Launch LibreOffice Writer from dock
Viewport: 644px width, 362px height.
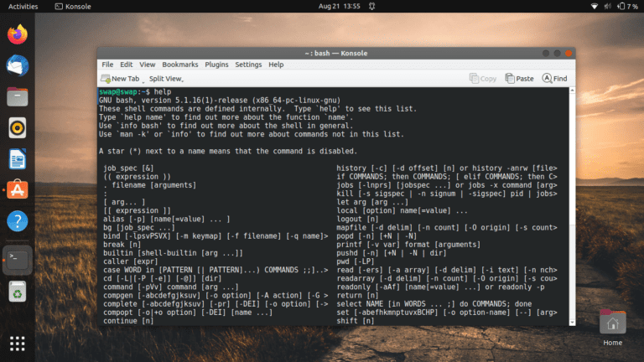(x=17, y=158)
